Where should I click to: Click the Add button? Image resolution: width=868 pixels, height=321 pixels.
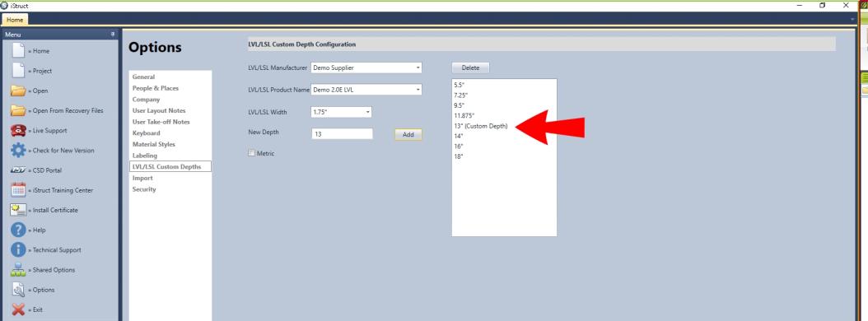(x=408, y=134)
